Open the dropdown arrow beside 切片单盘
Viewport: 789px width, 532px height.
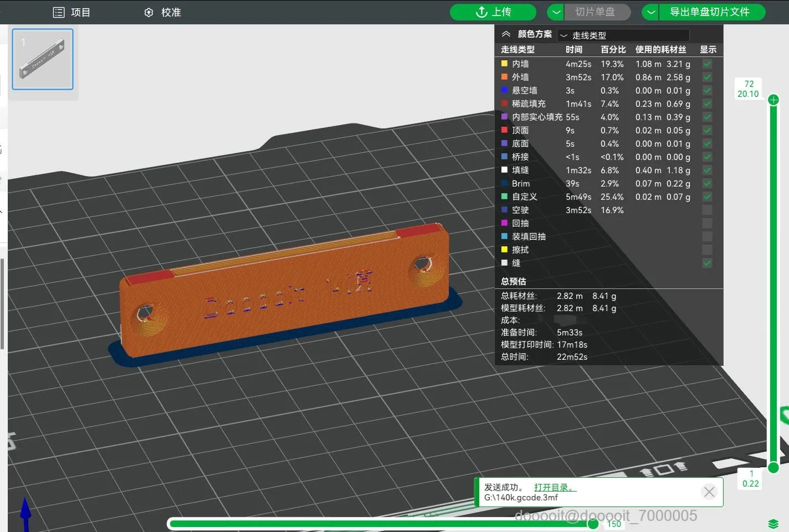(556, 12)
